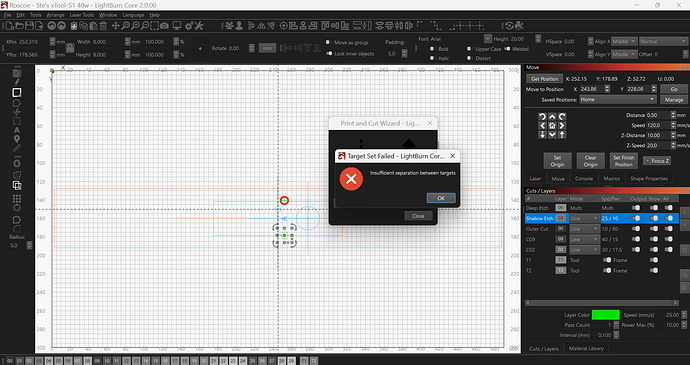Open settings gear icon in toolbar
Screen dimensions: 690x365
[189, 26]
